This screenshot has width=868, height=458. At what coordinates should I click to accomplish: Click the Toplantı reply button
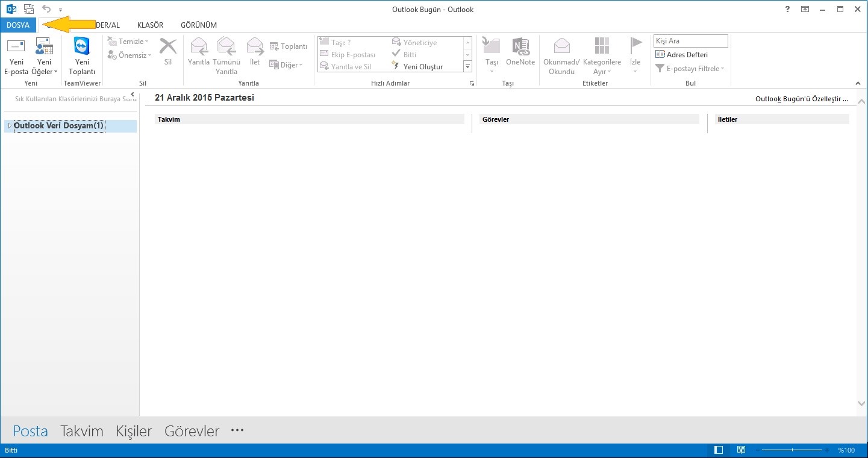click(289, 46)
